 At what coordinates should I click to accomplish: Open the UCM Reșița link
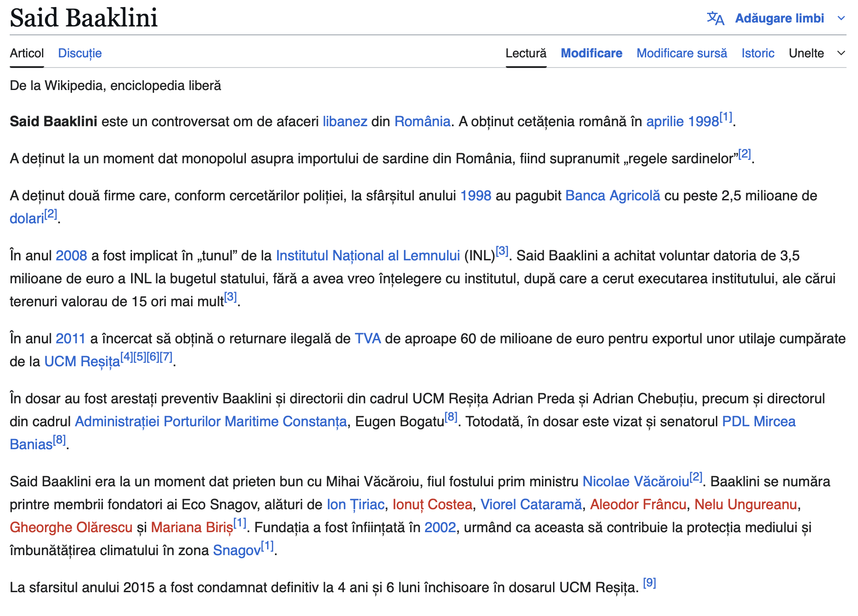pyautogui.click(x=82, y=361)
